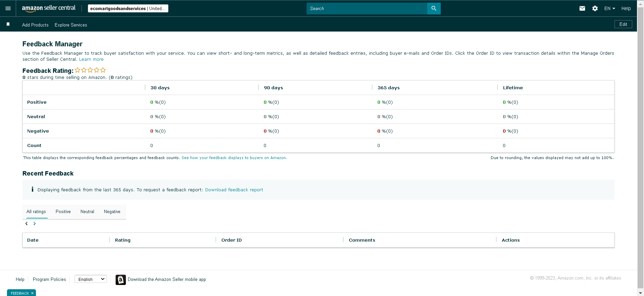Open Add Products from favorites bar
644x296 pixels.
35,25
